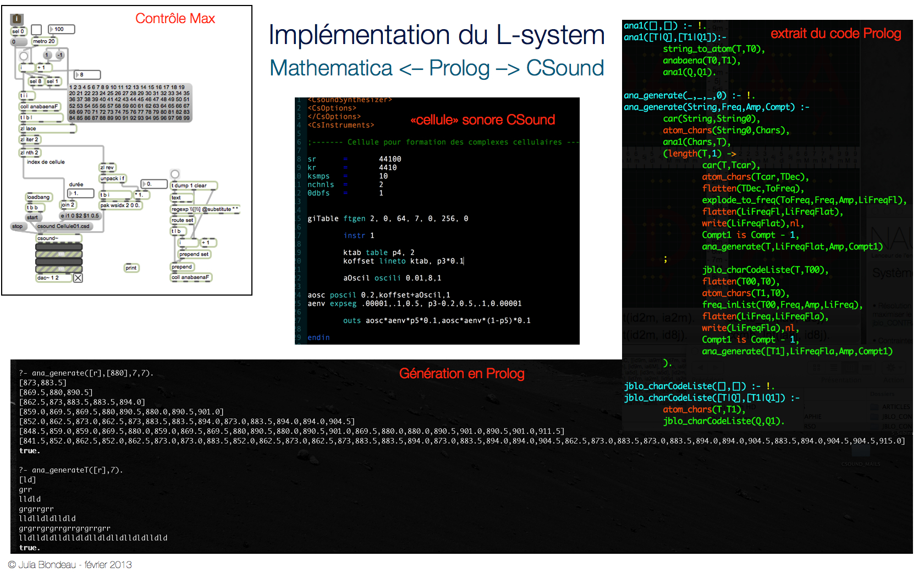Click the number box showing 100
Image resolution: width=924 pixels, height=578 pixels.
(61, 29)
